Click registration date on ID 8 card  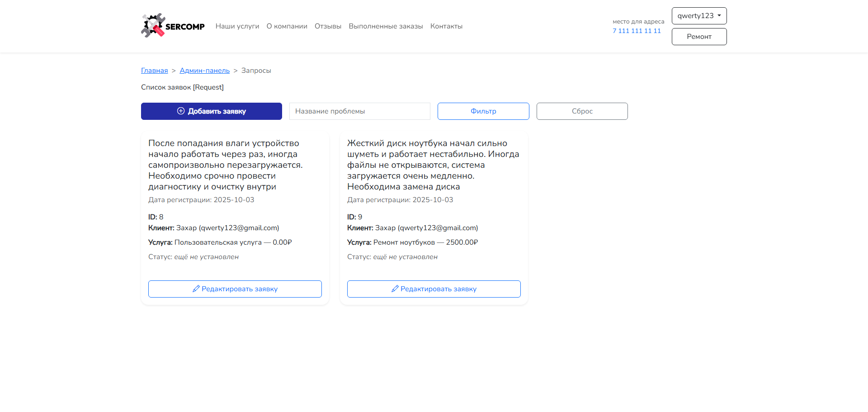[201, 200]
